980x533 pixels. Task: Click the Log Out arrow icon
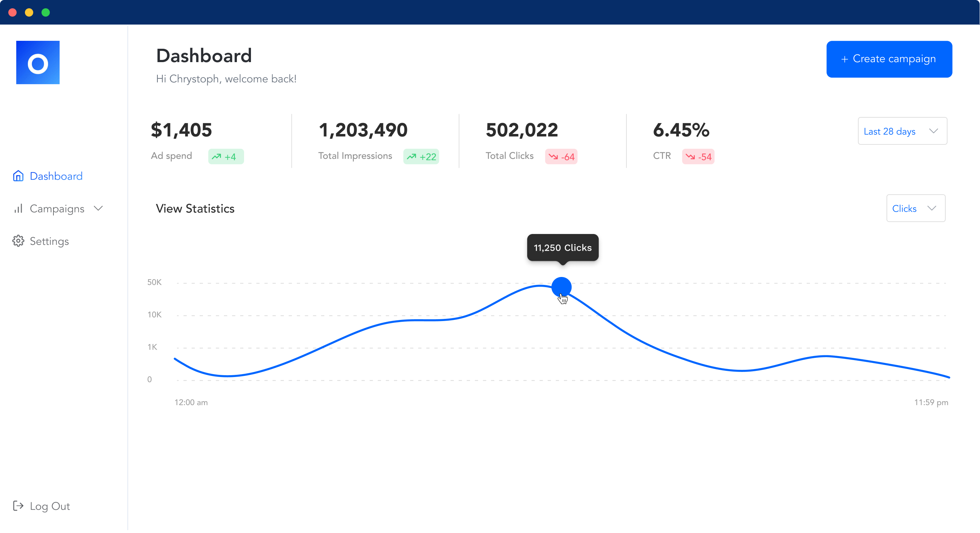(x=18, y=506)
